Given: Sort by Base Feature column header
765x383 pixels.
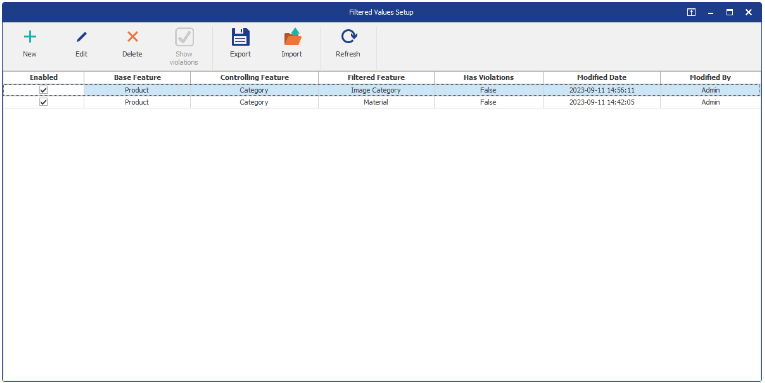Looking at the screenshot, I should click(x=137, y=78).
